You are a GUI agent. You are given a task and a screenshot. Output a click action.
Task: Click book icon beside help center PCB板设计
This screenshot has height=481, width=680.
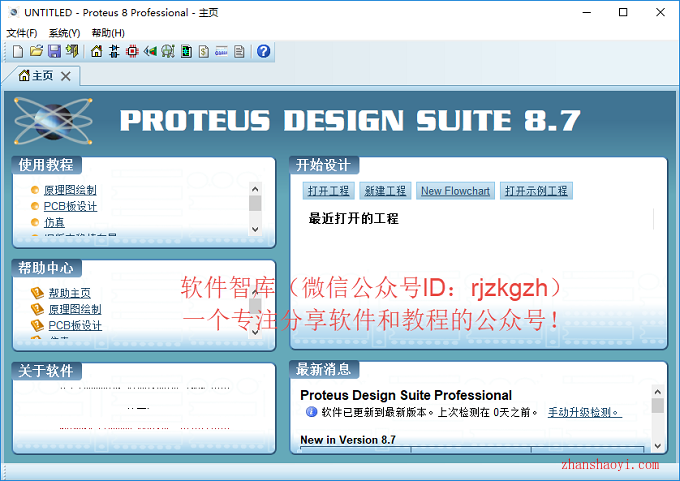coord(37,325)
